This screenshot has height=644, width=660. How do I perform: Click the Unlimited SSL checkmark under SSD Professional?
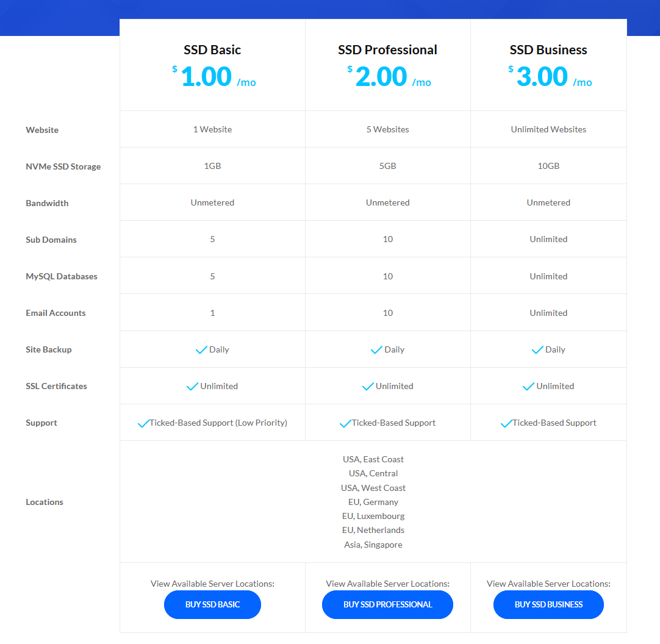click(x=368, y=386)
